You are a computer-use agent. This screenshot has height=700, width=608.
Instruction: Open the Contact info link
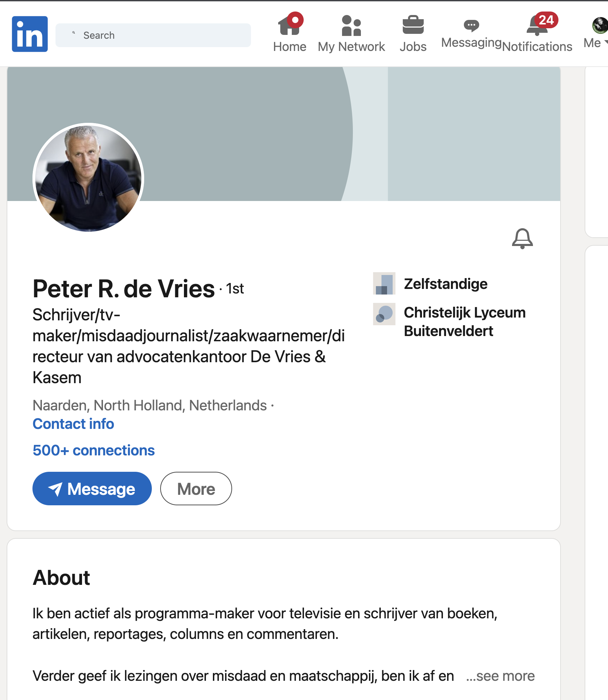[x=73, y=424]
